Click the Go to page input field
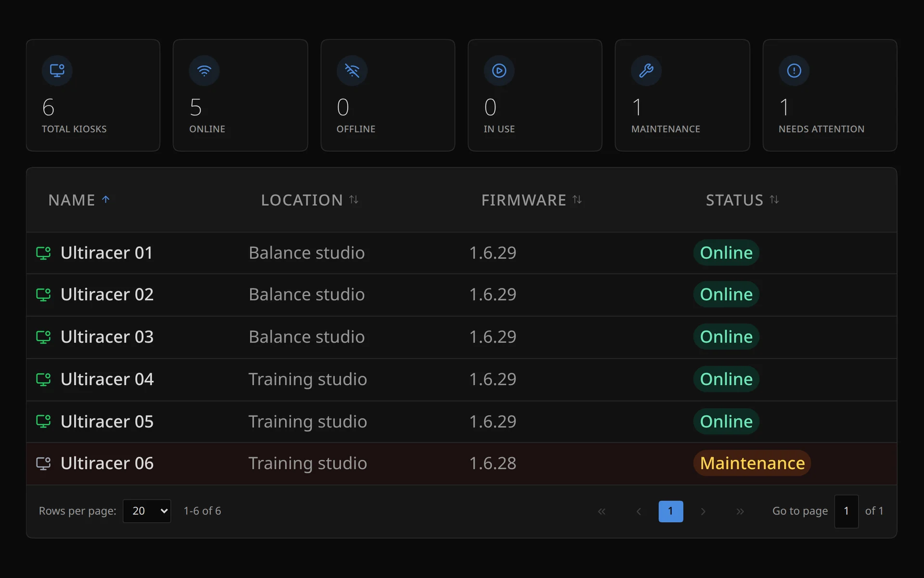This screenshot has height=578, width=924. coord(847,512)
